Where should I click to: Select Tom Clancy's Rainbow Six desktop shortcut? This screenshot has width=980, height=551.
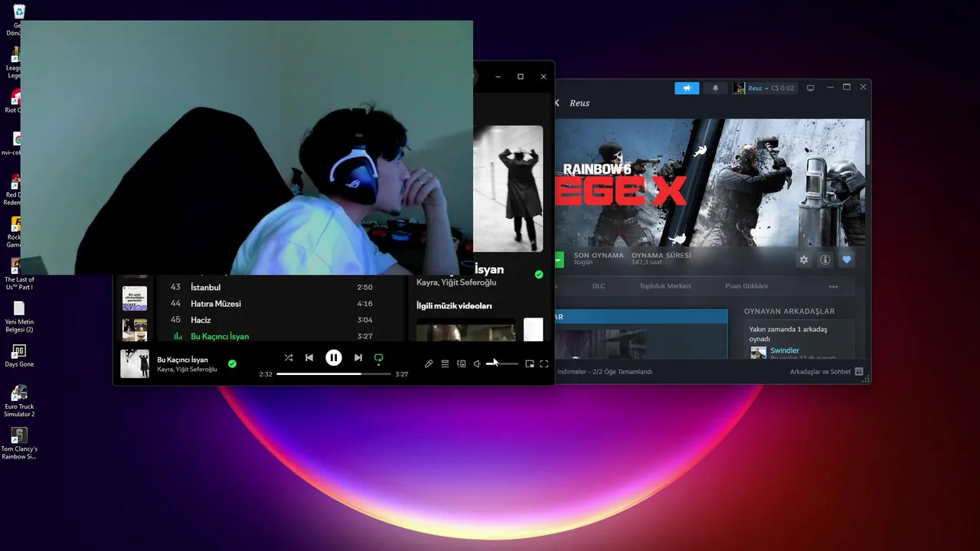(x=19, y=444)
